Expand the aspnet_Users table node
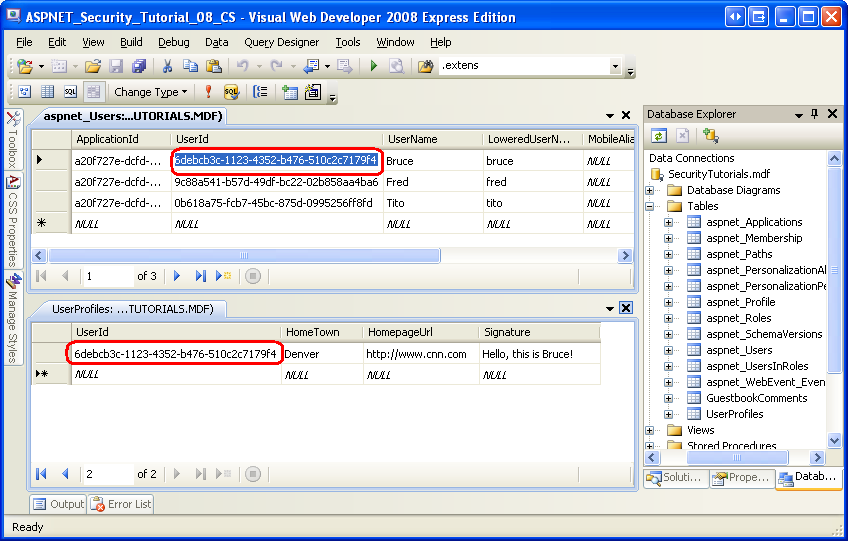The image size is (848, 541). 668,351
